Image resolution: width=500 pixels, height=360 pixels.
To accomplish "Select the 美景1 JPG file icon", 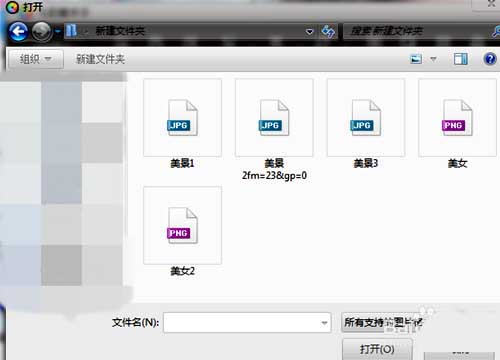I will tap(182, 118).
